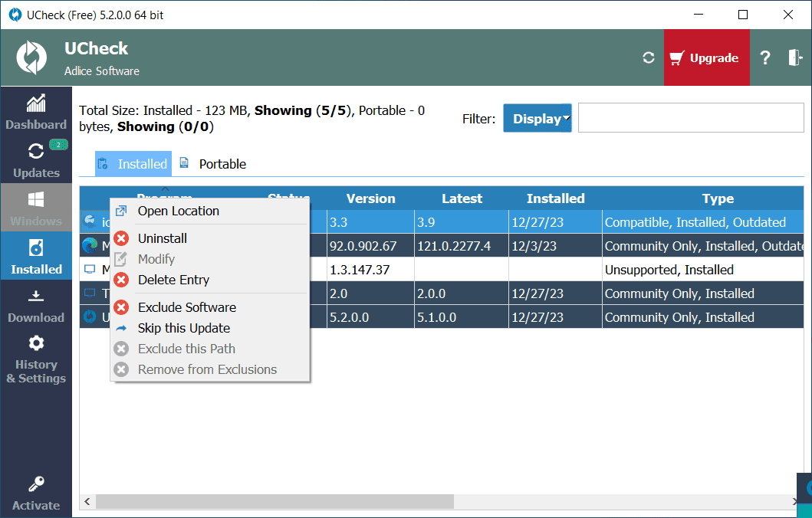Click red X icon beside Exclude Software
Image resolution: width=812 pixels, height=518 pixels.
(121, 307)
